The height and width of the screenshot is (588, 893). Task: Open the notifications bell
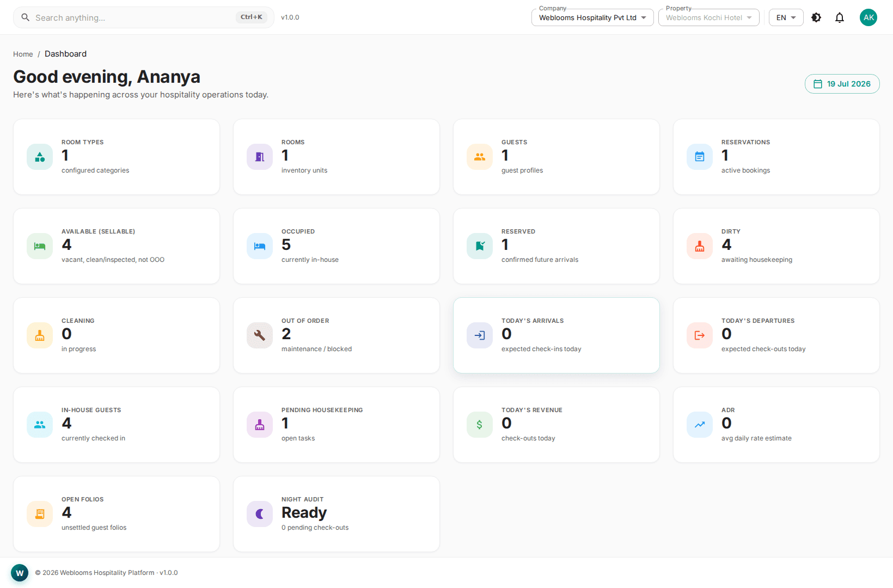coord(840,17)
